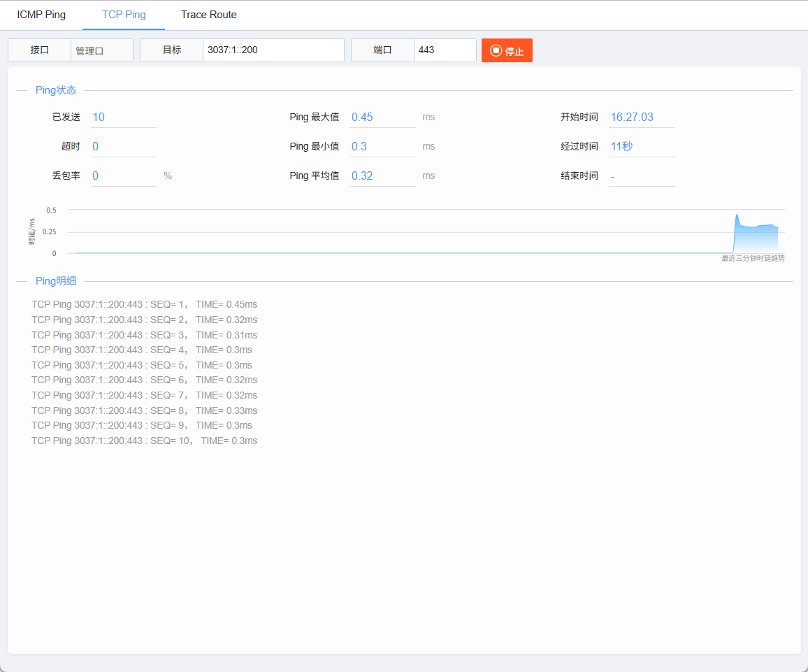
Task: Click the 开始时间 value 16:27:03
Action: [632, 117]
